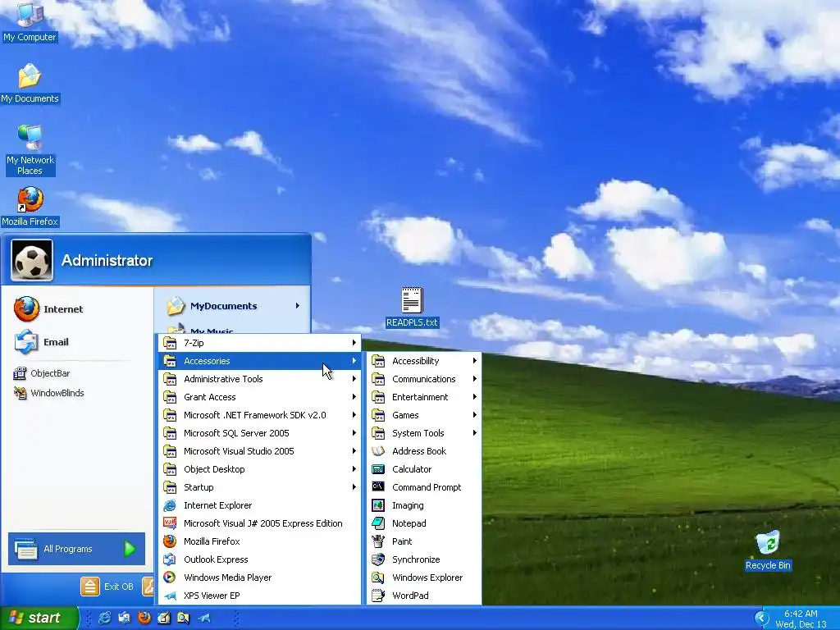Open My Documents desktop icon
This screenshot has width=840, height=630.
tap(30, 83)
